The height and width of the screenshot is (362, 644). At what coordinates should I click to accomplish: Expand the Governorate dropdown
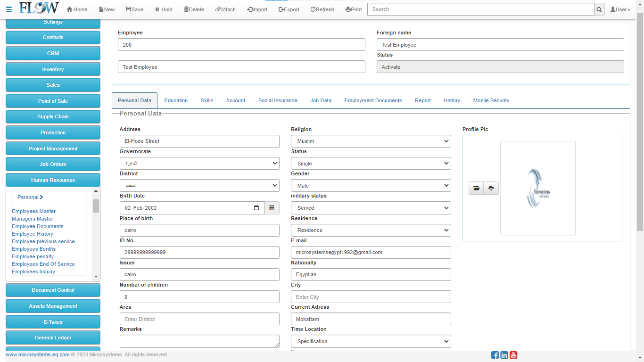coord(199,163)
